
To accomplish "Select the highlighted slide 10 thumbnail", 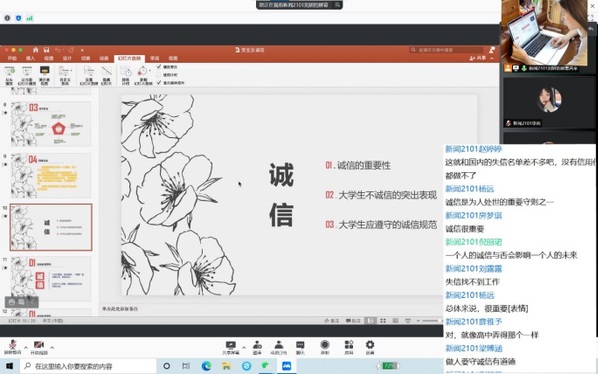I will coord(51,227).
